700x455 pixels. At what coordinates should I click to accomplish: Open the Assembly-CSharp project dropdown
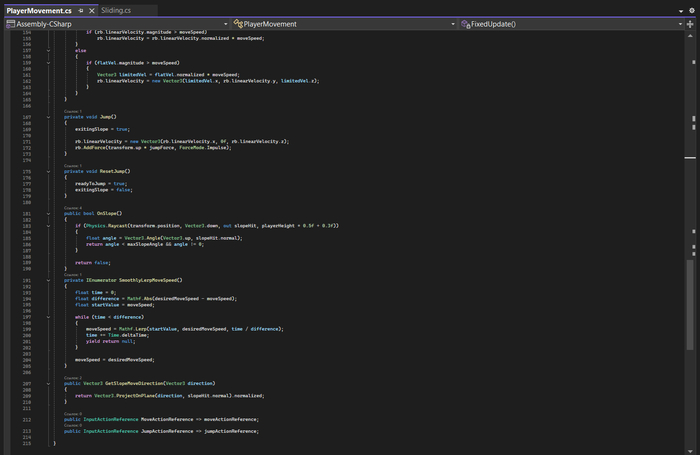[x=115, y=23]
